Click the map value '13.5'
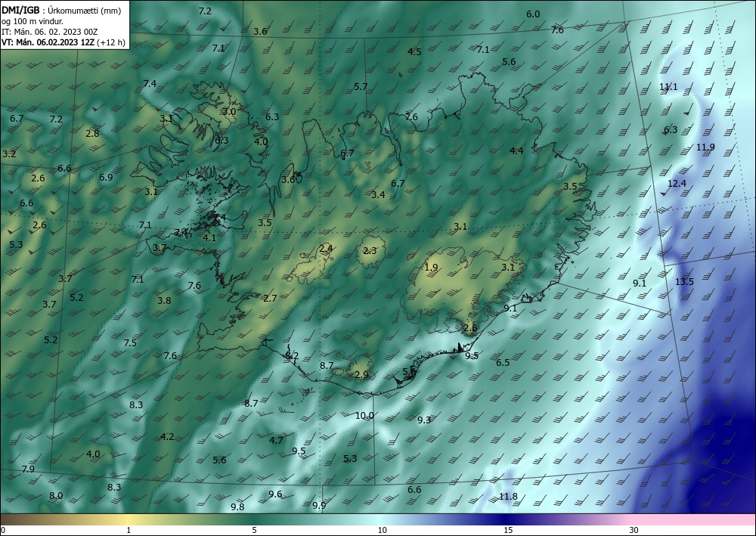 pyautogui.click(x=684, y=281)
